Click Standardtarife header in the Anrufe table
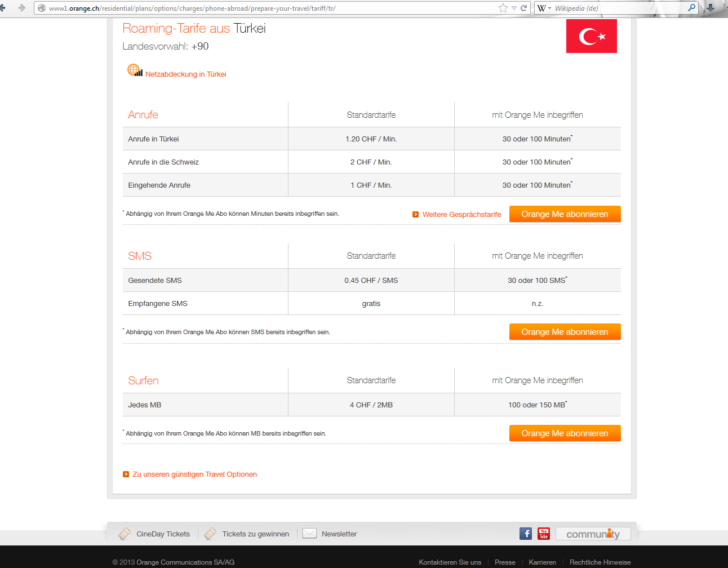 click(371, 115)
